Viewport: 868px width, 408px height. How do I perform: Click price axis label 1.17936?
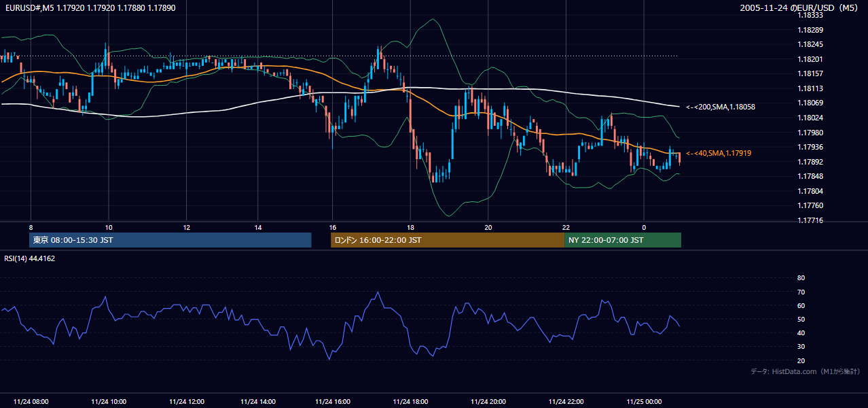click(811, 147)
